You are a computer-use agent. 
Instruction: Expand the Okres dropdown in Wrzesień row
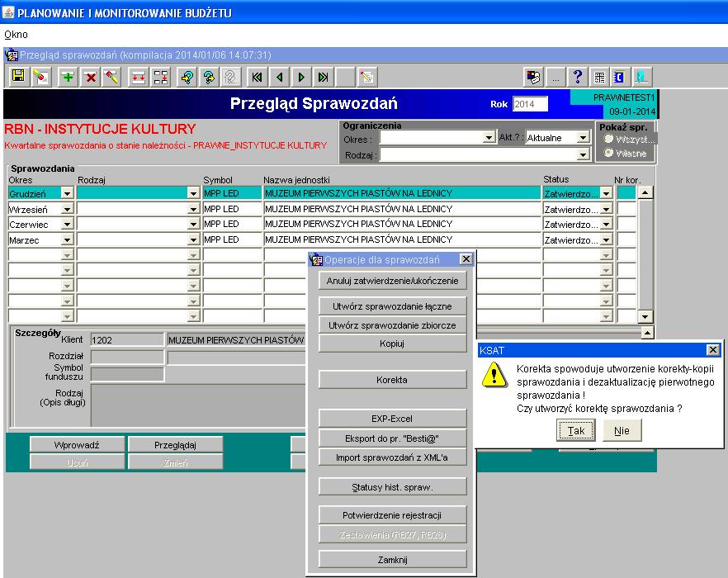[x=68, y=209]
